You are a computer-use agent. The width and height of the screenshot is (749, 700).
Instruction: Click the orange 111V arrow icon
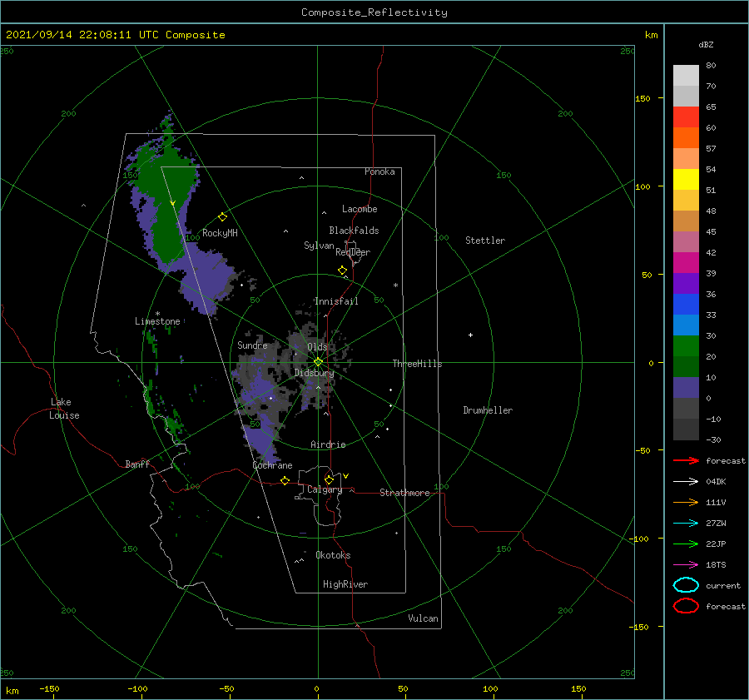tap(686, 502)
